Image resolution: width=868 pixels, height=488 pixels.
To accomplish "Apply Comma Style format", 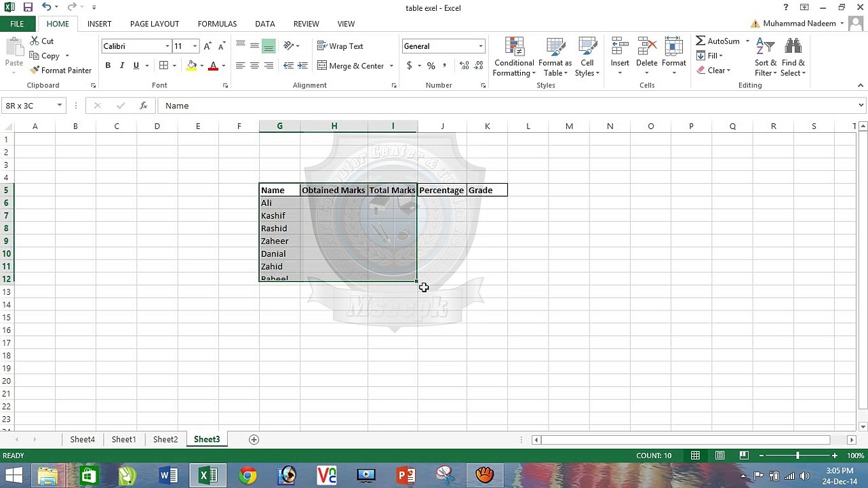I will point(444,66).
